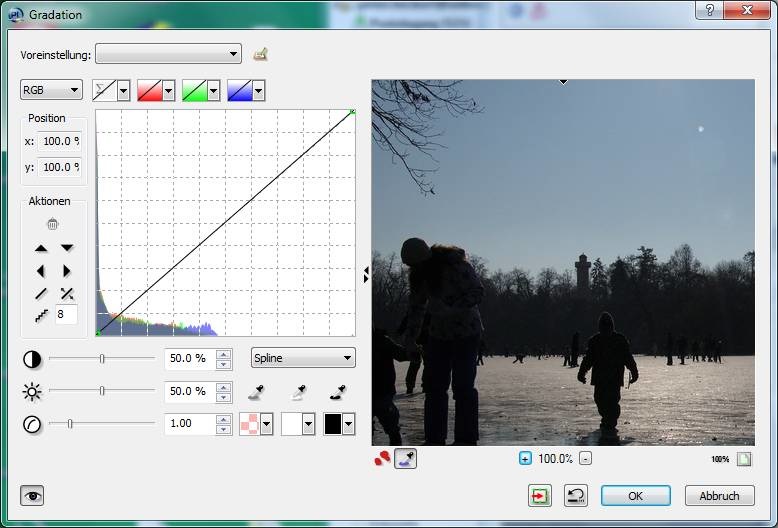This screenshot has height=528, width=778.
Task: Click the zoom out minus icon
Action: pos(586,459)
